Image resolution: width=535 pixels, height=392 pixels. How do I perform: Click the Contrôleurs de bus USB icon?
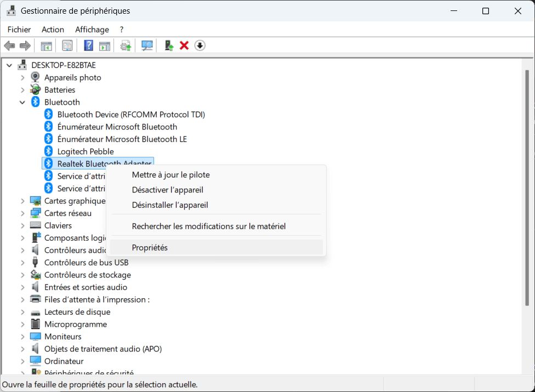[35, 262]
